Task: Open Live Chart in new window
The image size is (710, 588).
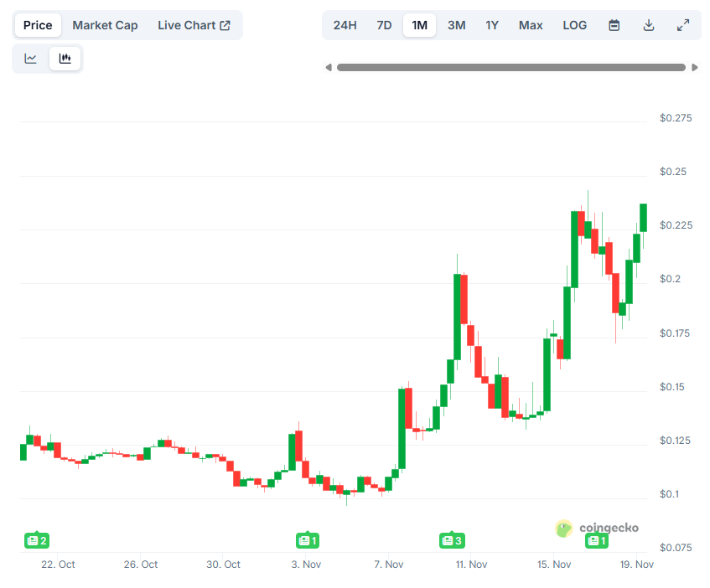Action: [x=194, y=25]
